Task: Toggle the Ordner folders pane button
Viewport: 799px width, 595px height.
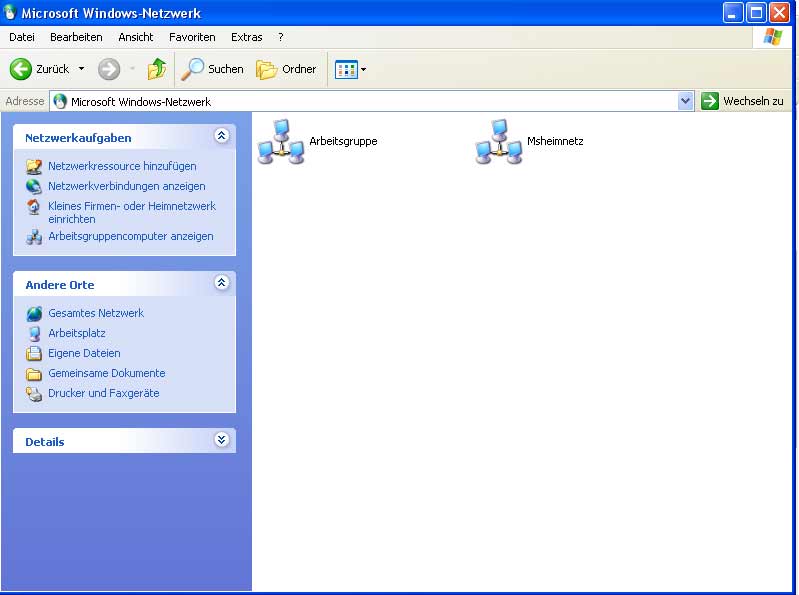Action: click(x=286, y=69)
